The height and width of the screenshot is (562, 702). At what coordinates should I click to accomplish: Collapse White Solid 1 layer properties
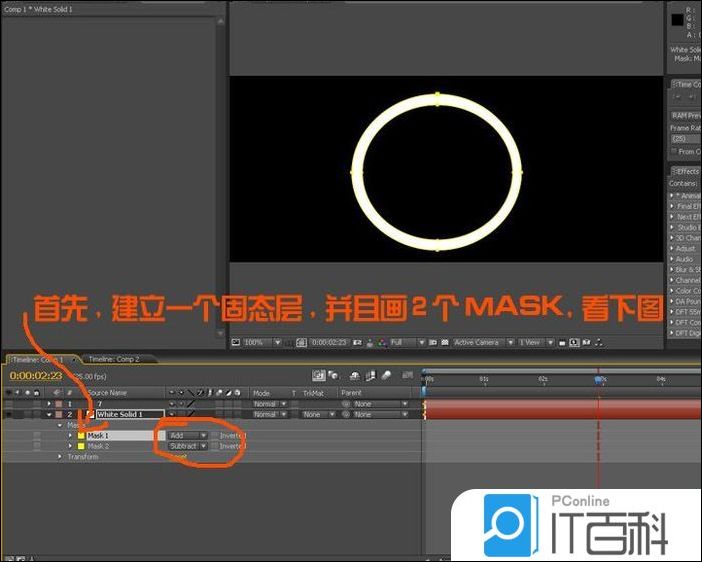49,414
